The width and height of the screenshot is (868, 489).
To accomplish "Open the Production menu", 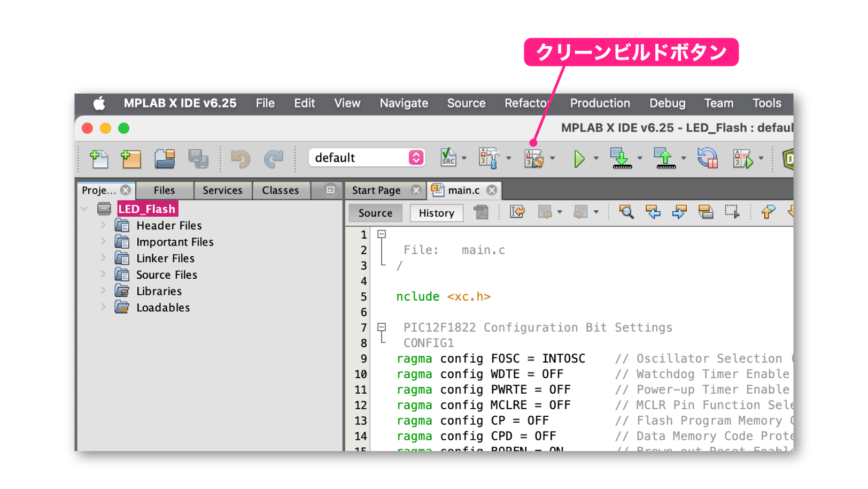I will (x=600, y=103).
